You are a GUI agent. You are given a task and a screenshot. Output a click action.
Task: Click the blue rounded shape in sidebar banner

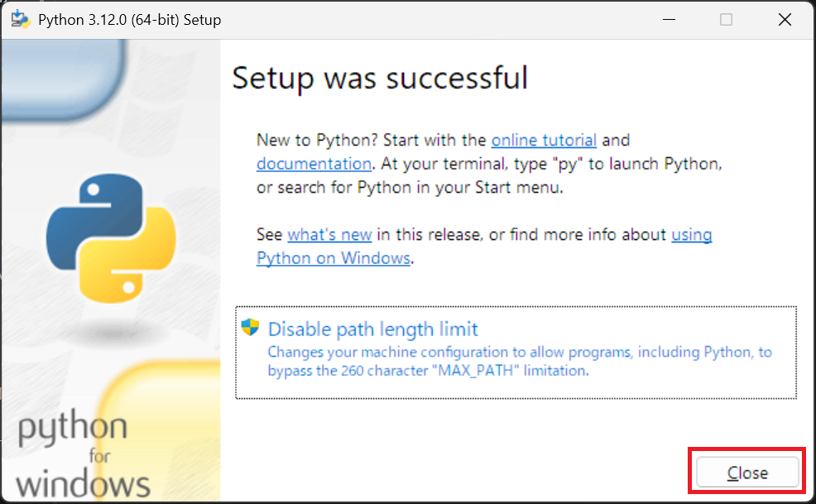pyautogui.click(x=64, y=78)
